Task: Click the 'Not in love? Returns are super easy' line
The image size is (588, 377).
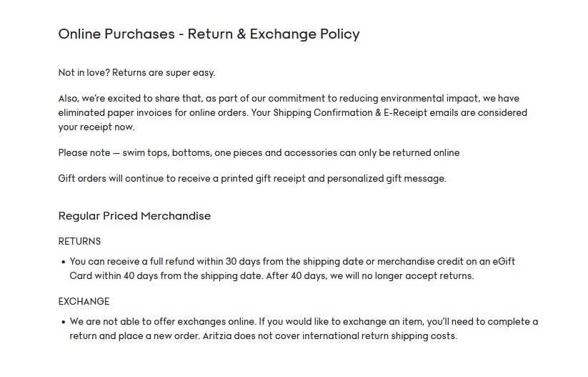Action: pos(137,73)
